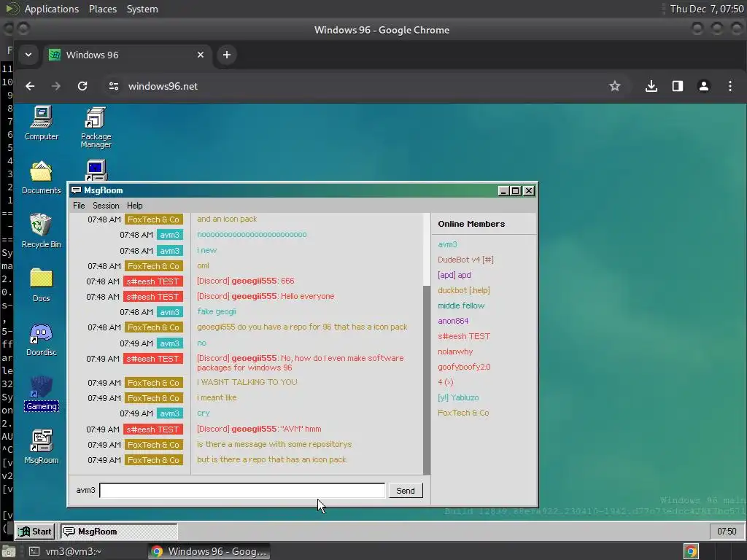Open Session menu in MsgRoom

pos(106,206)
